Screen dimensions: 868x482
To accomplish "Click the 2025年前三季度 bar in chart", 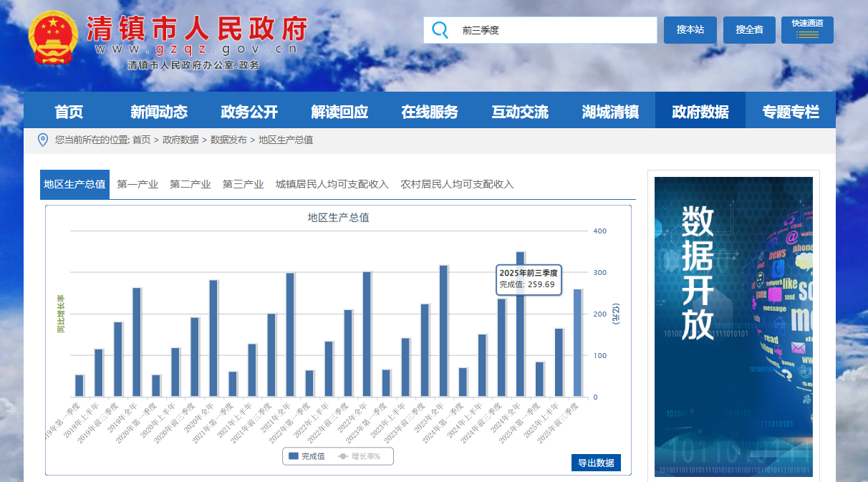I will (x=577, y=343).
